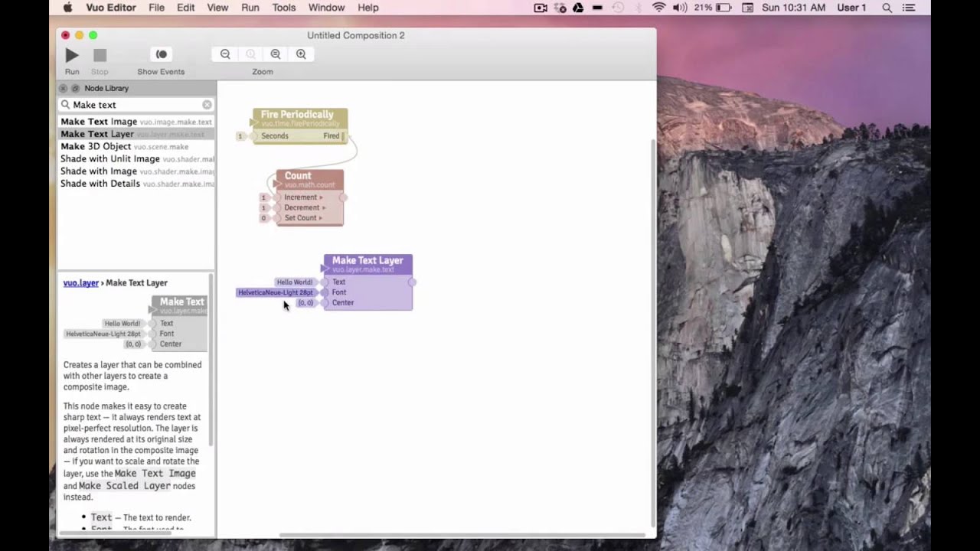Select Make Text Image in the node list
Screen dimensions: 980x551
click(136, 122)
